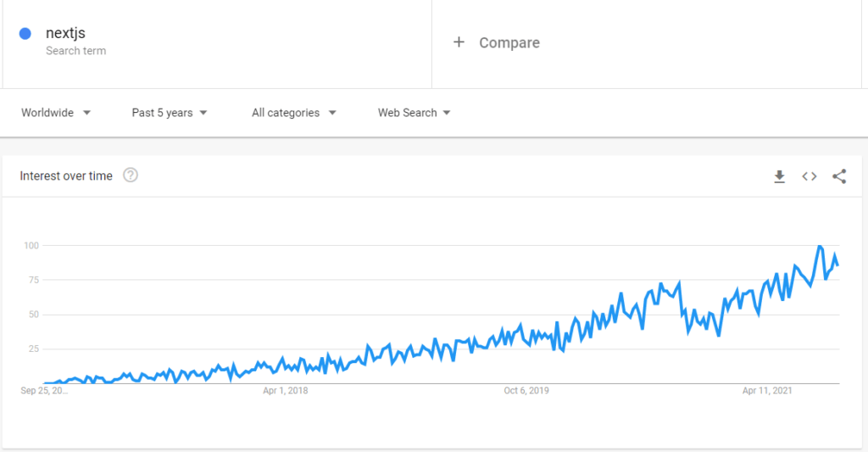The width and height of the screenshot is (868, 452).
Task: Click the Sep 25 axis start label
Action: [x=44, y=390]
